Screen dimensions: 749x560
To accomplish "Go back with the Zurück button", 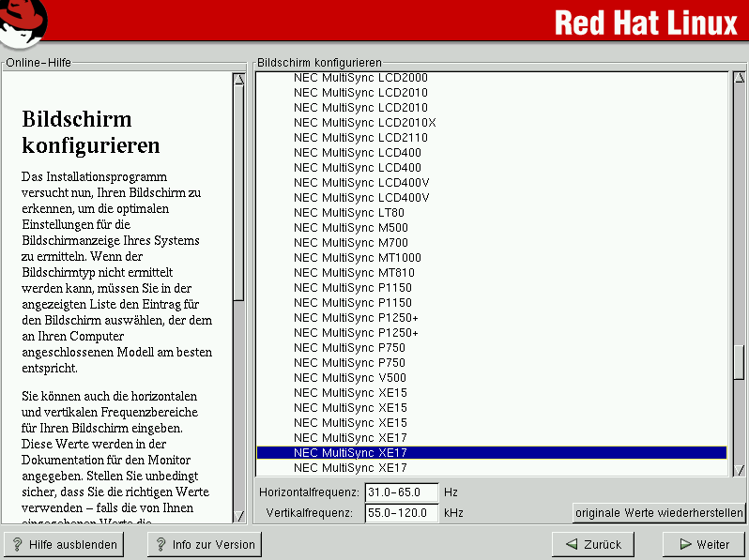I will point(592,544).
